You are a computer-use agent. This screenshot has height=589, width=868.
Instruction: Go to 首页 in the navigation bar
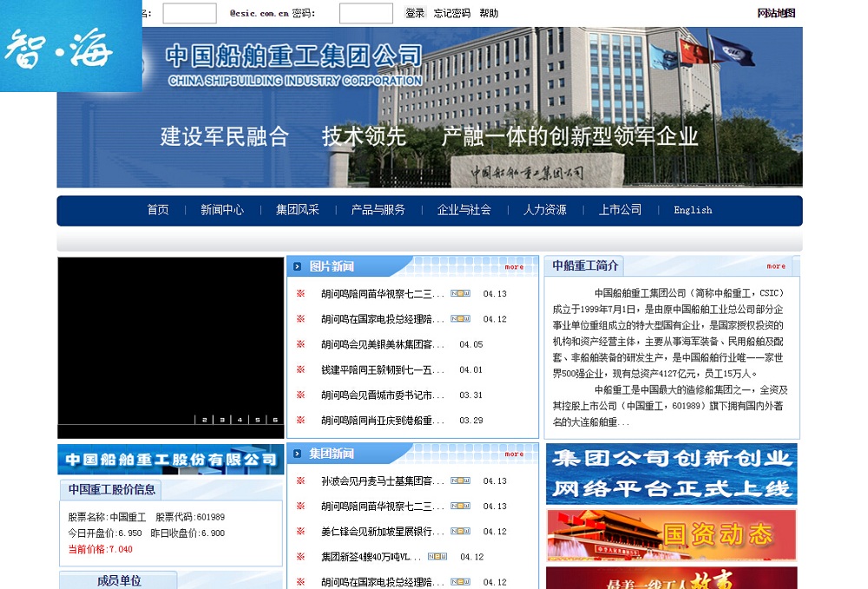click(x=158, y=210)
